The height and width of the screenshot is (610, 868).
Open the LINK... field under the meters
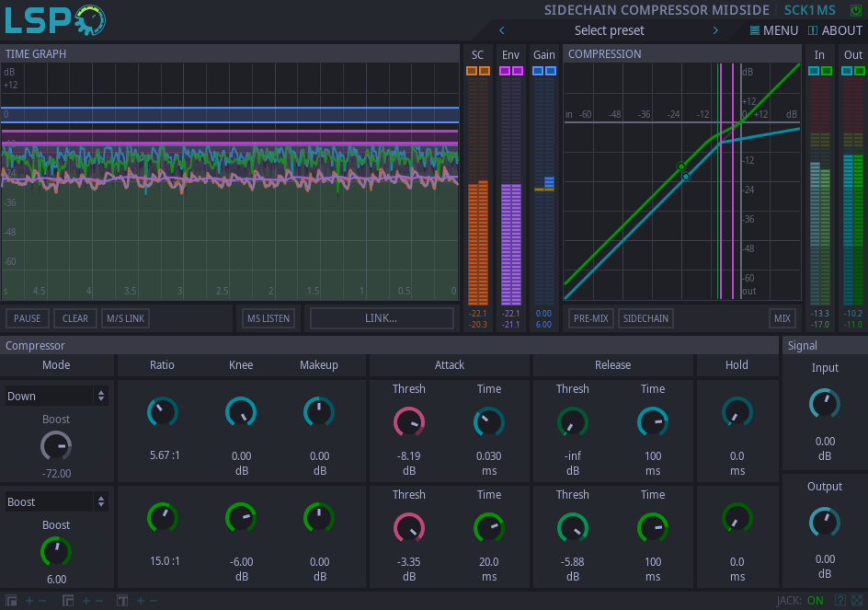click(381, 317)
